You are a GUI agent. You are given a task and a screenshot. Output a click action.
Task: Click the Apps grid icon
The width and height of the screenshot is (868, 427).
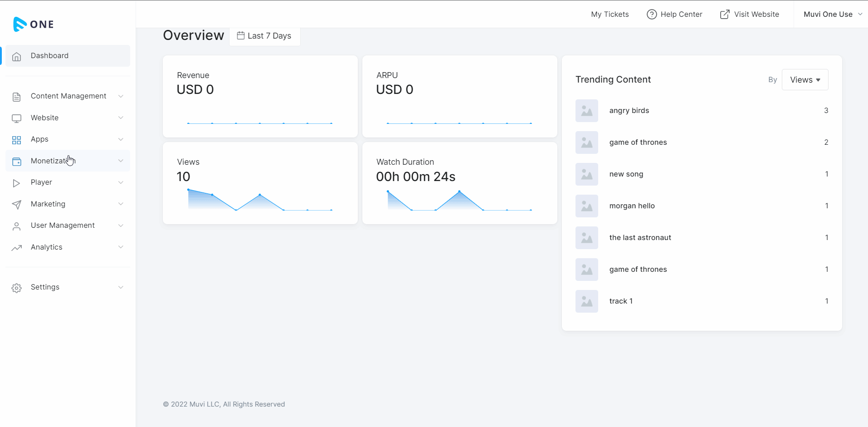[x=17, y=140]
